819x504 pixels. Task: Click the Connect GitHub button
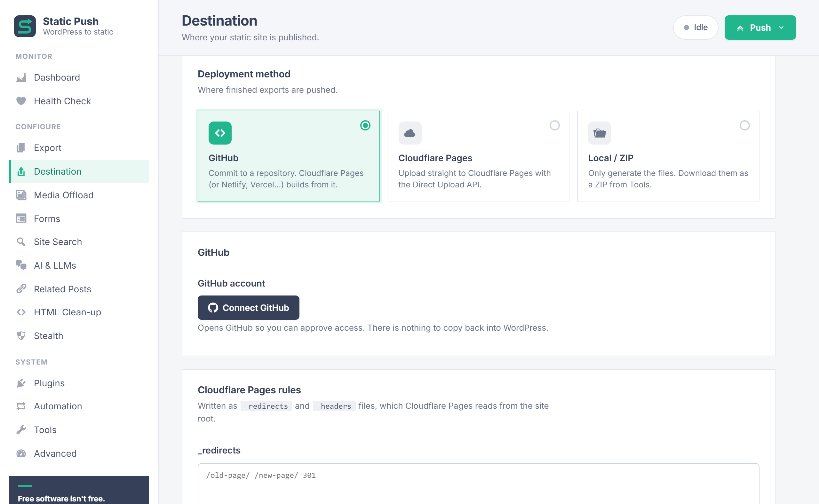pos(249,308)
